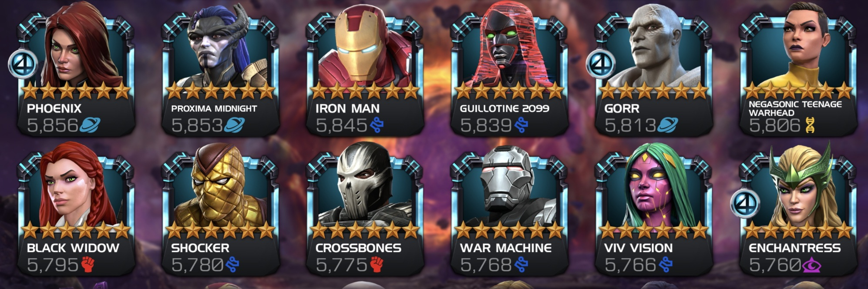Viewport: 868px width, 289px height.
Task: Click the Fantastic Four badge on Gorr
Action: pos(601,64)
